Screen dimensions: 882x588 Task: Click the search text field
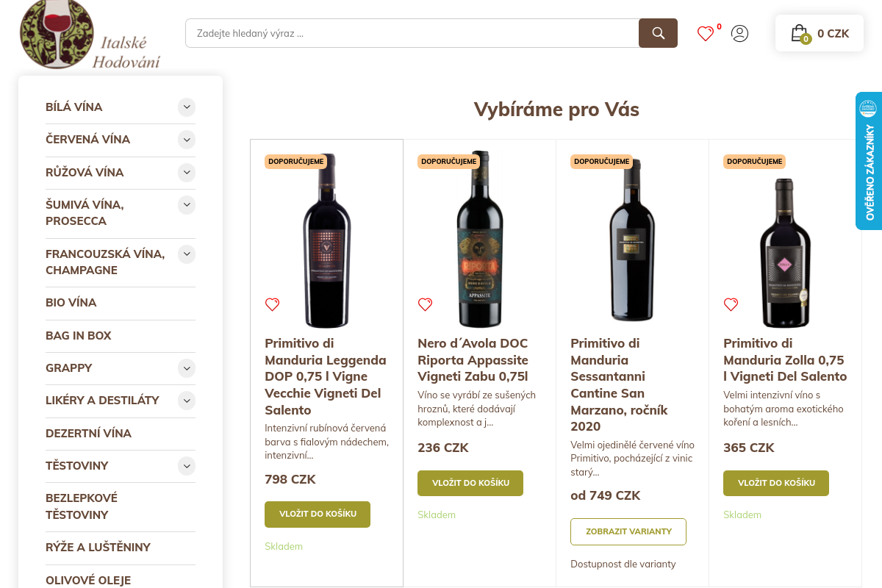tap(412, 33)
